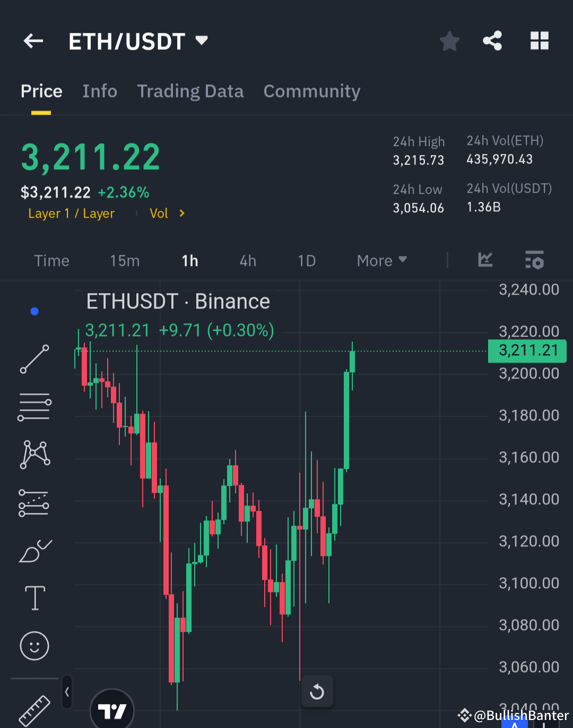Select the trend line drawing tool
Image resolution: width=573 pixels, height=728 pixels.
coord(34,359)
